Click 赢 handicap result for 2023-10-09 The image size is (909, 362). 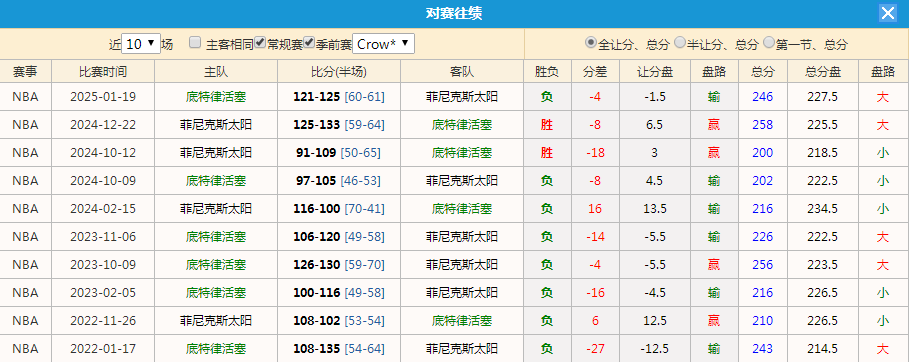[714, 265]
